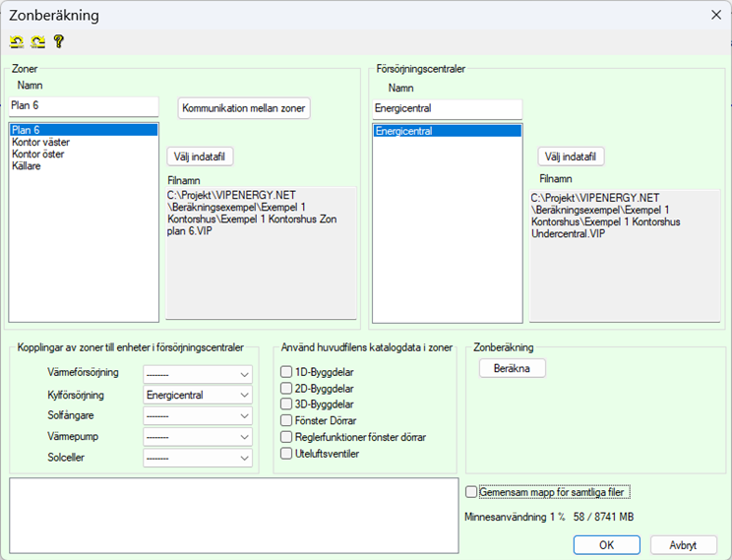
Task: Choose Energicentral in the Försörjningscentraler list
Action: [448, 131]
